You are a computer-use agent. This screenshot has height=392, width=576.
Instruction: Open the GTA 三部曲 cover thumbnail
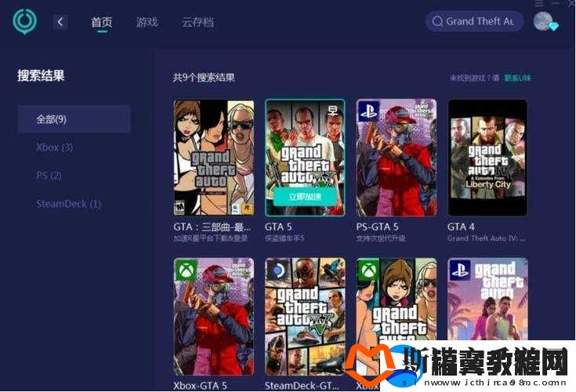coord(214,158)
